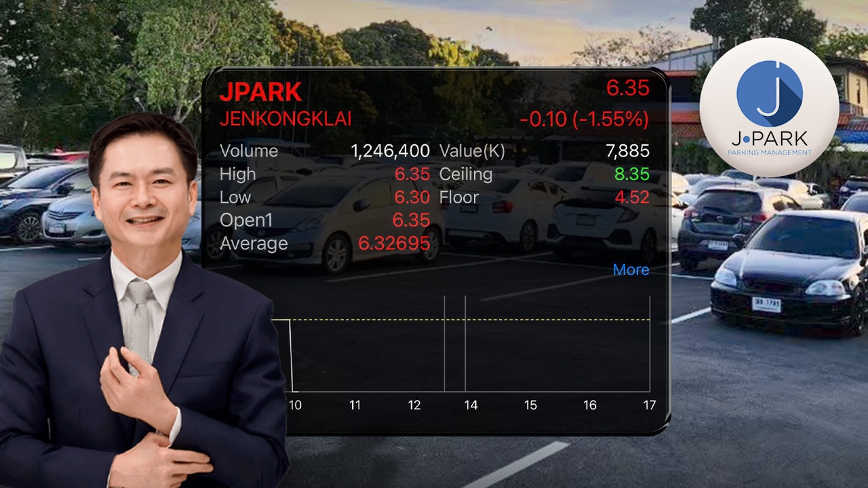Image resolution: width=868 pixels, height=488 pixels.
Task: Select the 12 hour mark on chart axis
Action: pos(414,405)
